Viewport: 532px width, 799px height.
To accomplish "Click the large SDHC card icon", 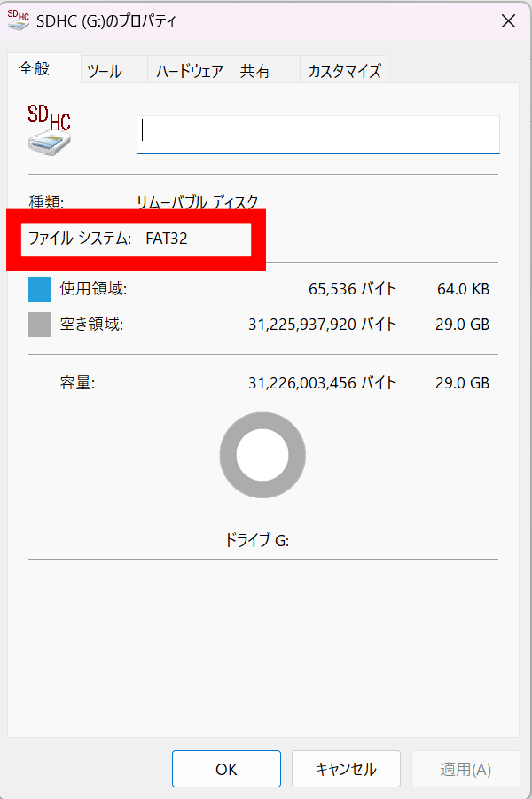I will (x=50, y=130).
